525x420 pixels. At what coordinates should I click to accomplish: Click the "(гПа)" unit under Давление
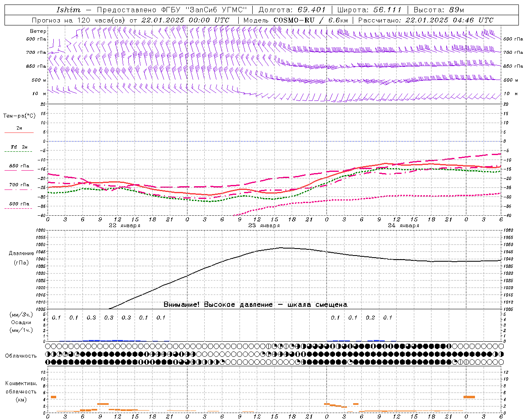pyautogui.click(x=21, y=263)
